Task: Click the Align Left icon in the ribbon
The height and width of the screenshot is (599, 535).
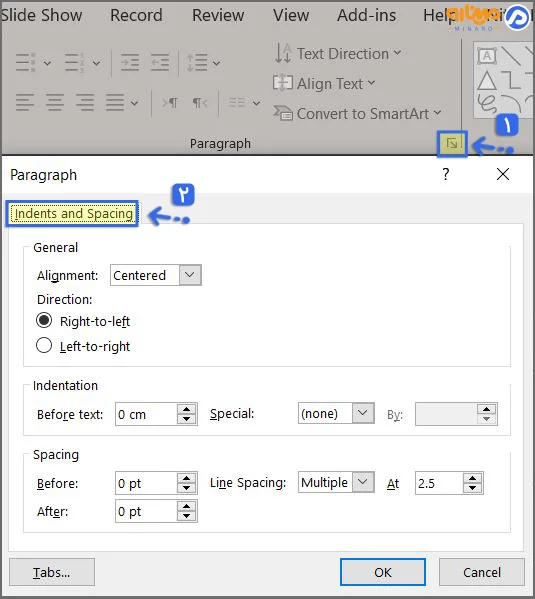Action: click(x=25, y=102)
